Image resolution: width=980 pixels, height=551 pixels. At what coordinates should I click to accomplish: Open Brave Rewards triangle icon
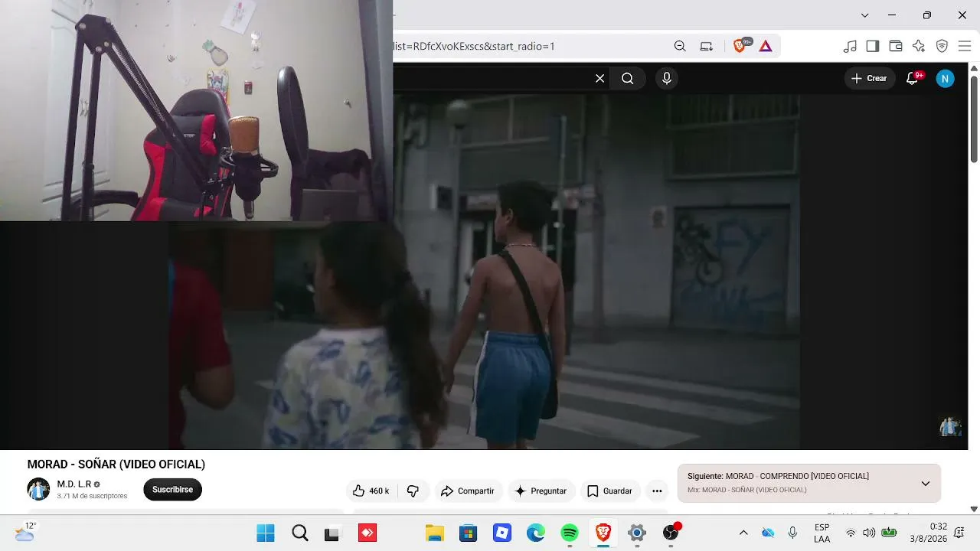tap(766, 46)
